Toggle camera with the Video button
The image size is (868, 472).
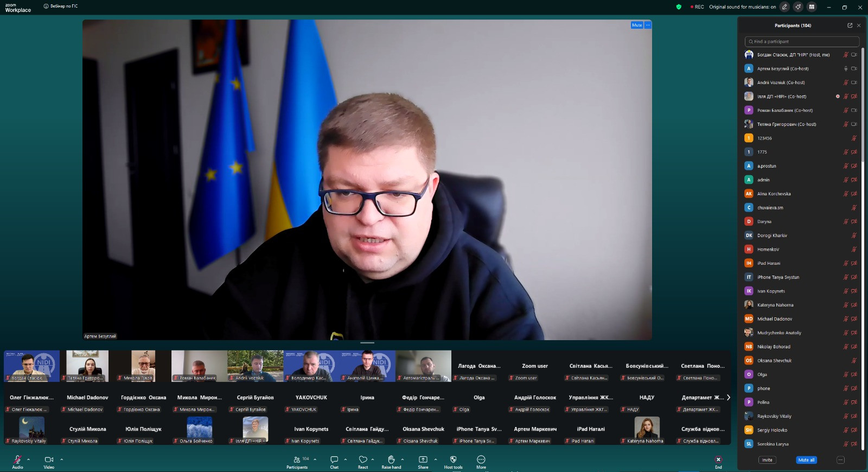click(49, 460)
